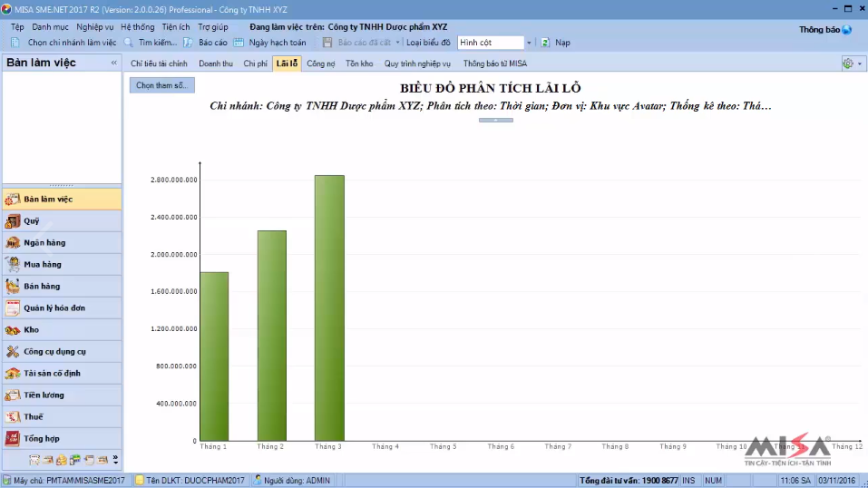The image size is (868, 488).
Task: Click the user icon beside Người dùng
Action: [x=258, y=480]
